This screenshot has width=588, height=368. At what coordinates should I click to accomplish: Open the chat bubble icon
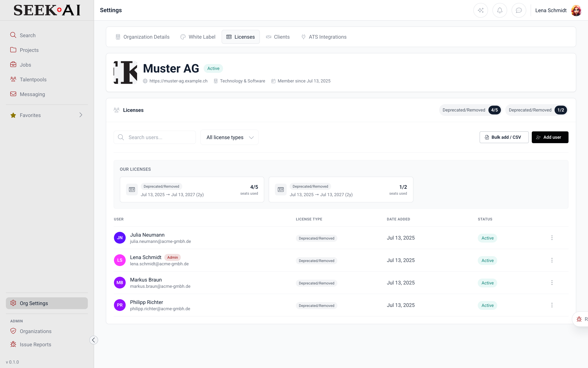point(519,10)
